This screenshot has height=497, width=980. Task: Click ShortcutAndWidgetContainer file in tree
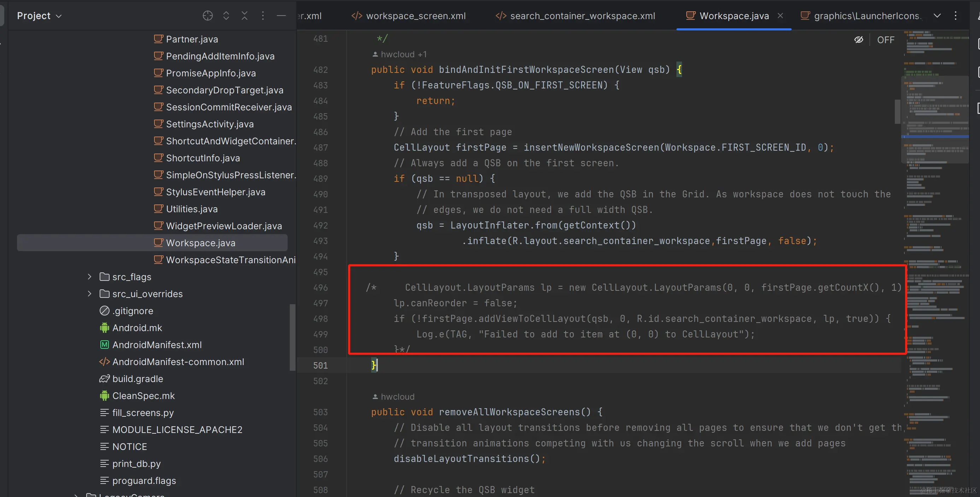(224, 141)
